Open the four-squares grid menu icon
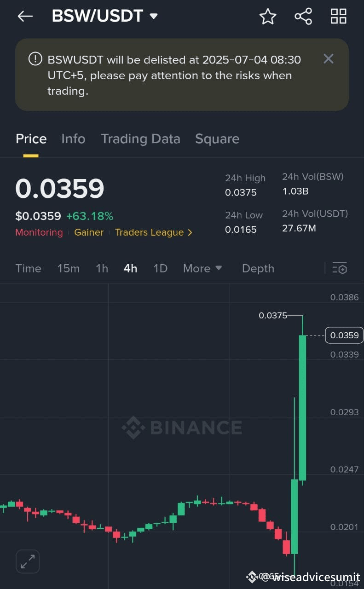The width and height of the screenshot is (364, 589). tap(339, 16)
